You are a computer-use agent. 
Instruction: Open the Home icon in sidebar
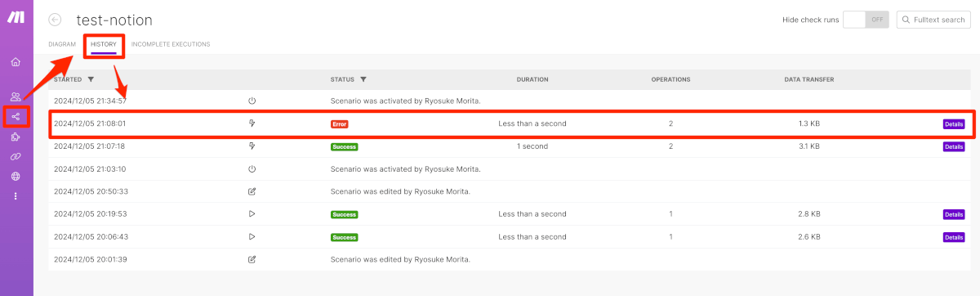click(16, 62)
